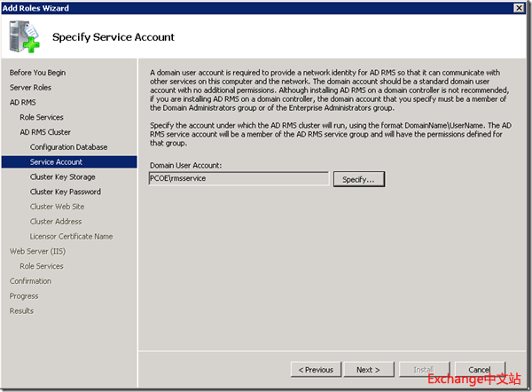
Task: Click the Confirmation step
Action: (30, 281)
